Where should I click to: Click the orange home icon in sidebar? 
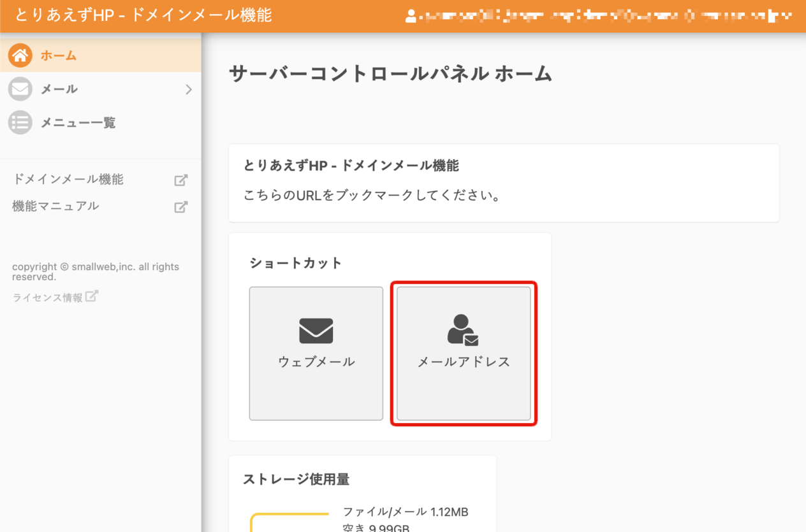(20, 55)
